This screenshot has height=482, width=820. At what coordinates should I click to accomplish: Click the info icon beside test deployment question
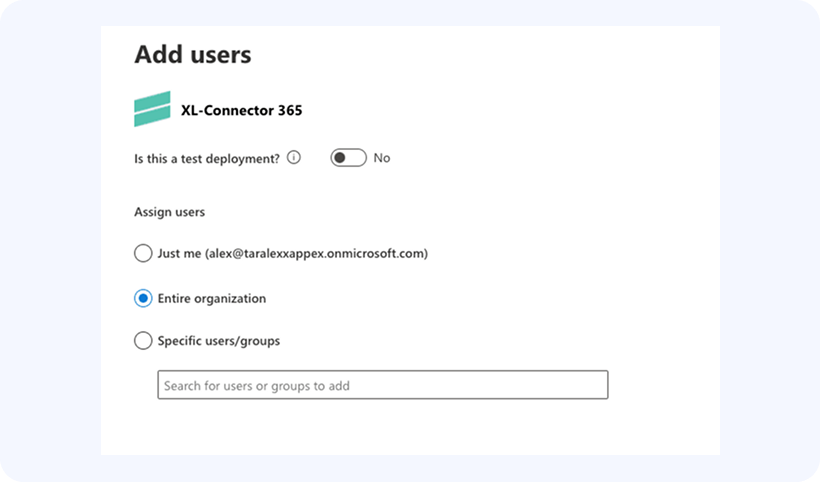coord(294,158)
